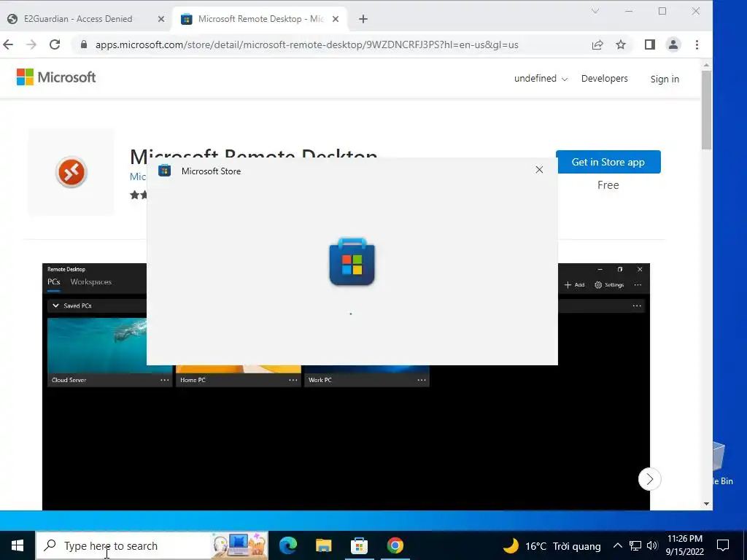This screenshot has width=747, height=560.
Task: Open Microsoft Store from taskbar
Action: point(359,545)
